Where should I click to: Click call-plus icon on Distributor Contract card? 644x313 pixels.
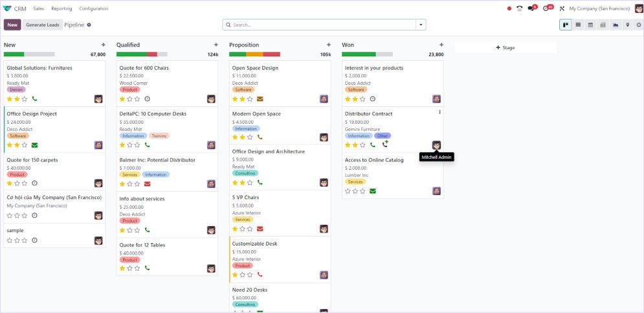(385, 144)
